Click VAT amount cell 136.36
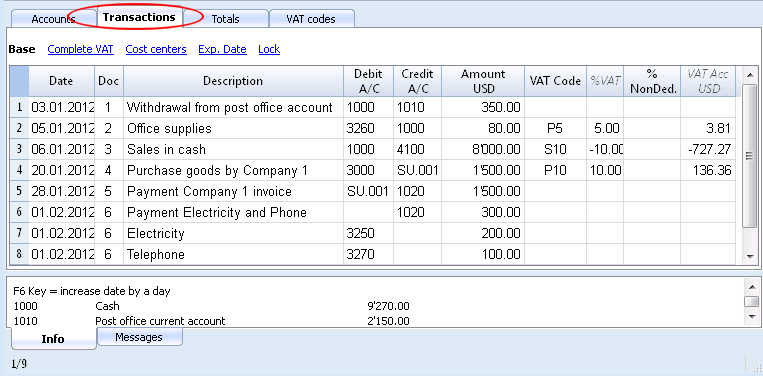 [708, 170]
